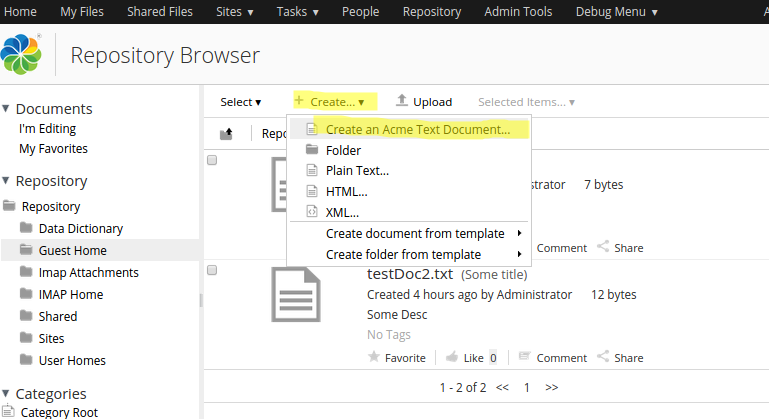Click the XML file icon

click(x=311, y=211)
